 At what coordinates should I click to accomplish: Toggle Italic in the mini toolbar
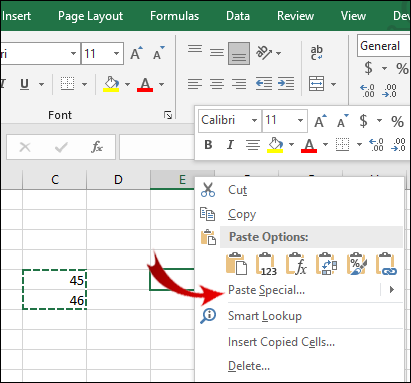(x=230, y=145)
